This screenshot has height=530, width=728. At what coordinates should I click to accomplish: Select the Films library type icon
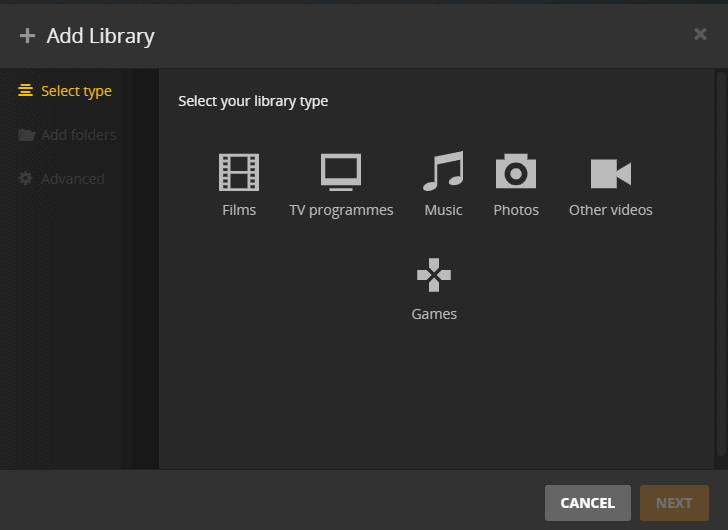coord(239,173)
